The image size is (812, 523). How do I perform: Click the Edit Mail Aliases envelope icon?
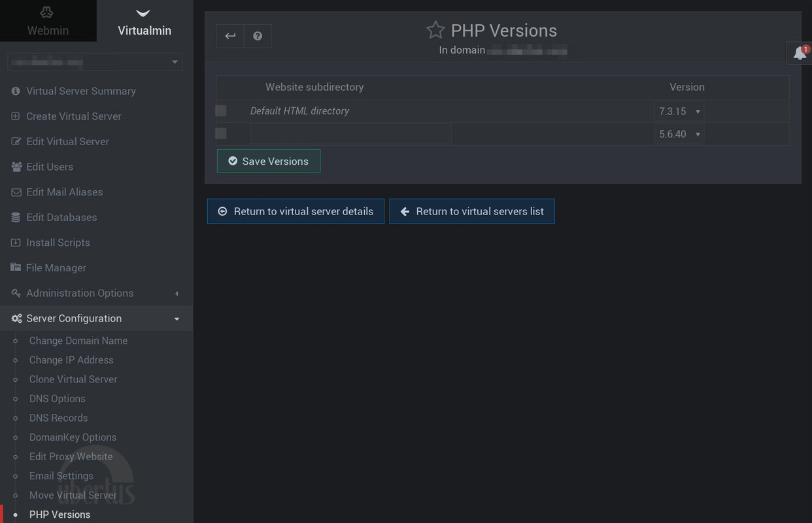(x=16, y=192)
